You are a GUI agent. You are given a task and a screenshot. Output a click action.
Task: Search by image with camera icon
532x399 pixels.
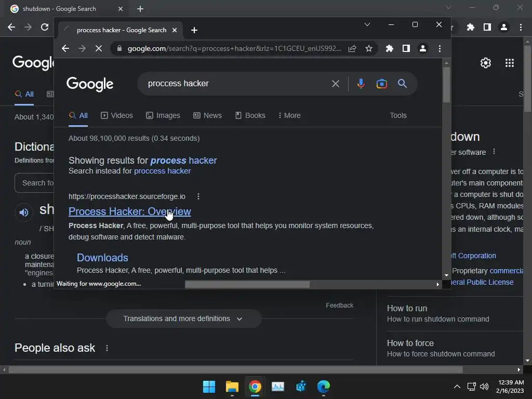tap(382, 84)
